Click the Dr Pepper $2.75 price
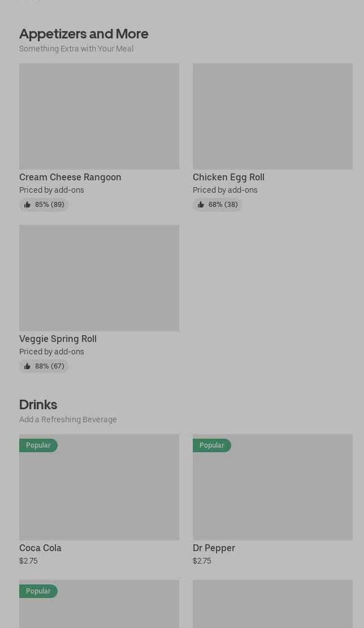The width and height of the screenshot is (364, 628). pyautogui.click(x=202, y=561)
